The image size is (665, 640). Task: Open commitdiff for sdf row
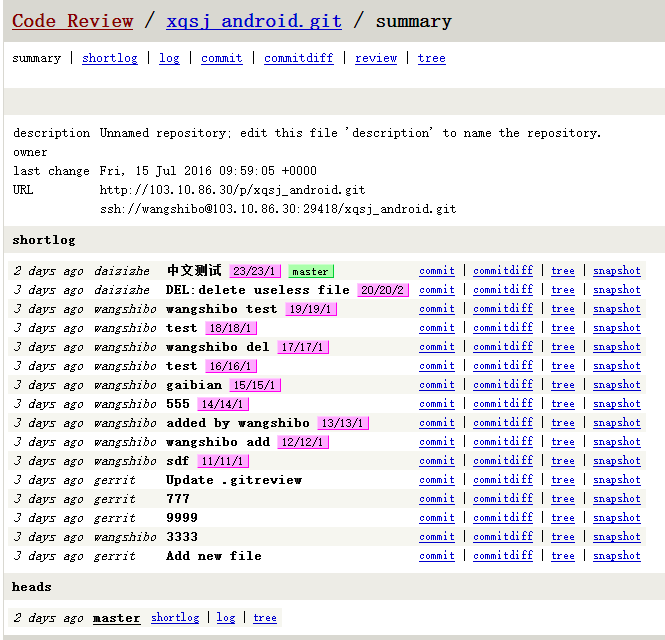(x=503, y=461)
